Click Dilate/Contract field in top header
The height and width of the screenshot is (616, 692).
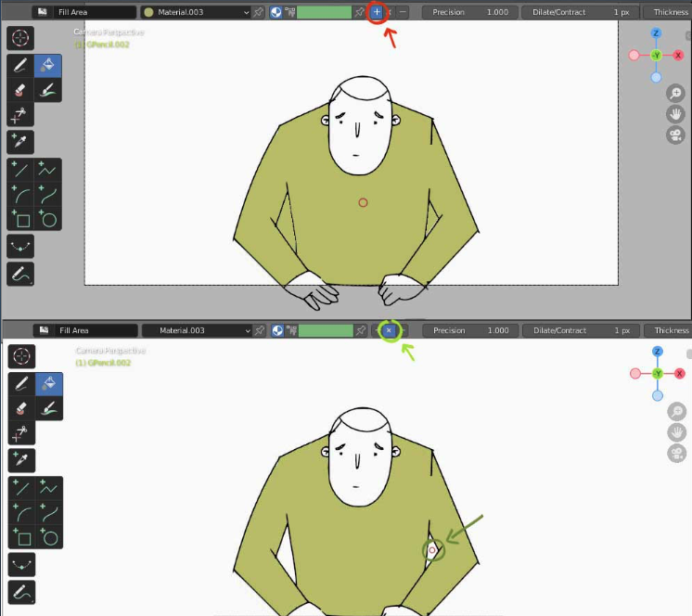click(581, 12)
